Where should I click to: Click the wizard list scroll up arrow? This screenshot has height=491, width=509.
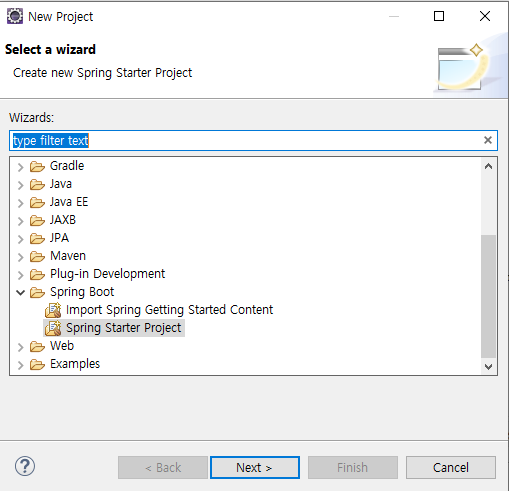[x=488, y=166]
